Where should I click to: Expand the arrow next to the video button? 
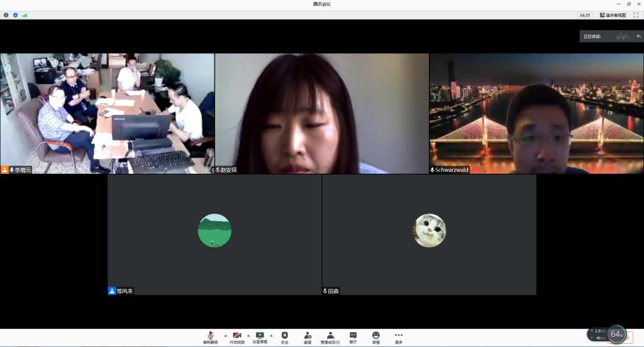[248, 335]
